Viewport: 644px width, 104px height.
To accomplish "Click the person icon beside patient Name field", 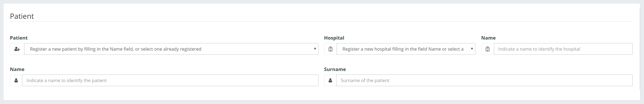I will coord(16,80).
